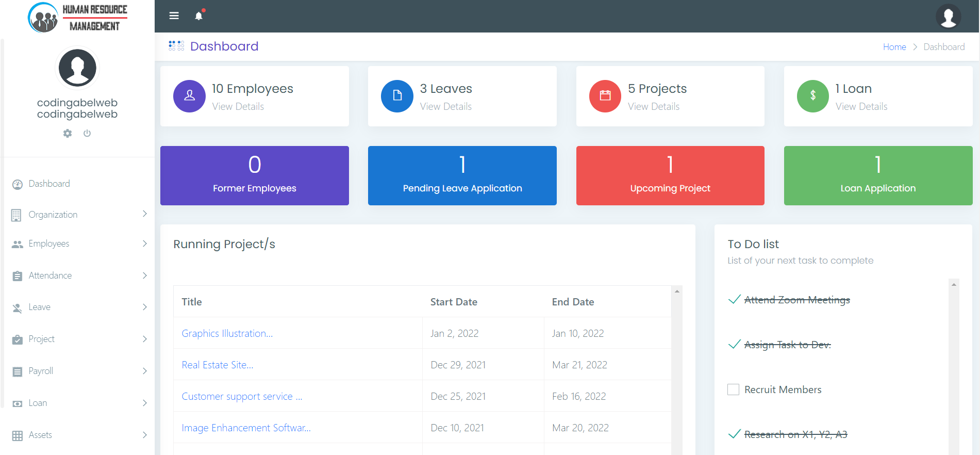Check the Recruit Members checkbox
Screen dimensions: 980x455
733,389
